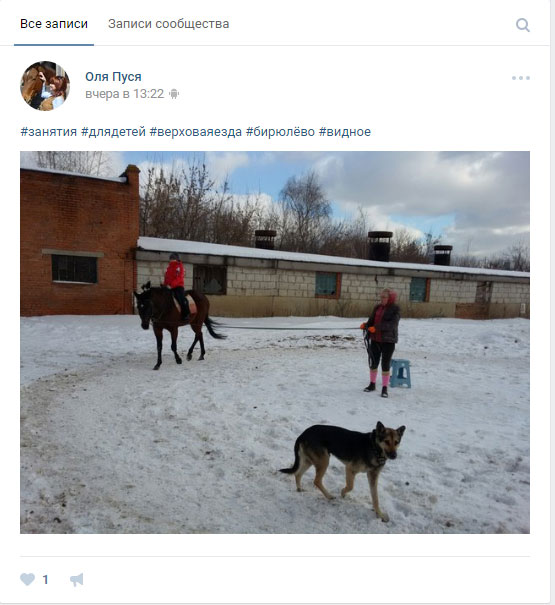The height and width of the screenshot is (605, 555).
Task: Open the three-dot post options menu
Action: tap(521, 78)
